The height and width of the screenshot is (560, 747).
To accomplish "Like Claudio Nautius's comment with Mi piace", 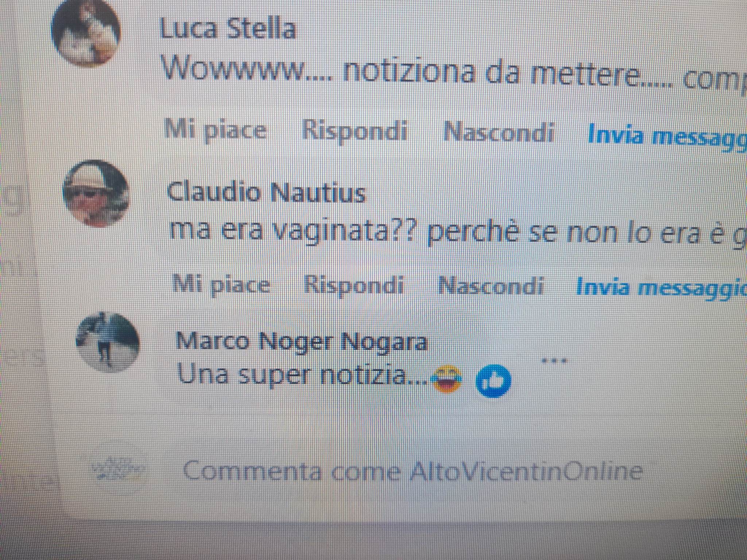I will [221, 284].
